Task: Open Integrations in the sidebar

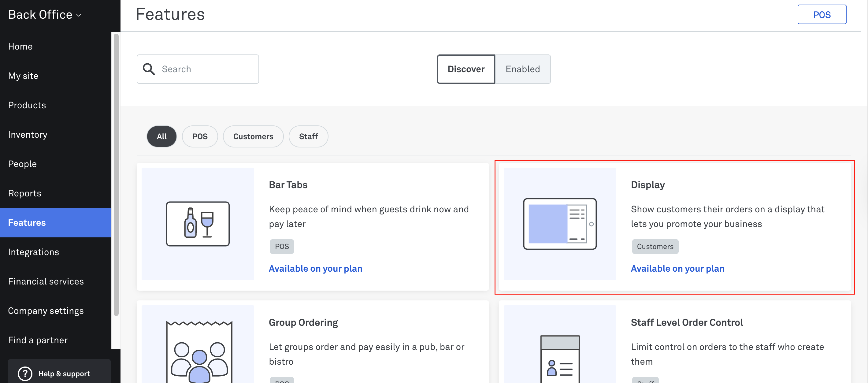Action: click(x=56, y=252)
